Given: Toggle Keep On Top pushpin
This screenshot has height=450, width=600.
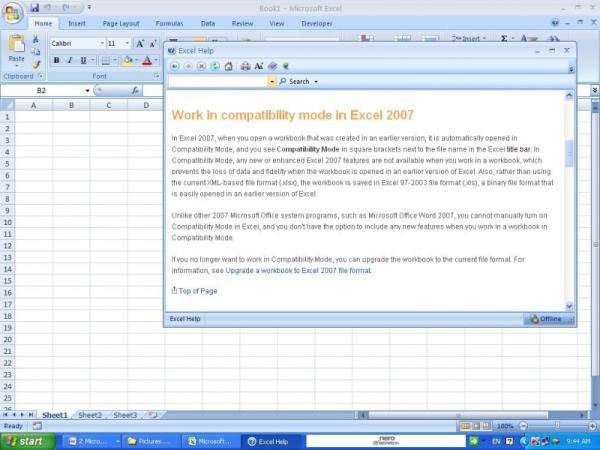Looking at the screenshot, I should coord(285,66).
